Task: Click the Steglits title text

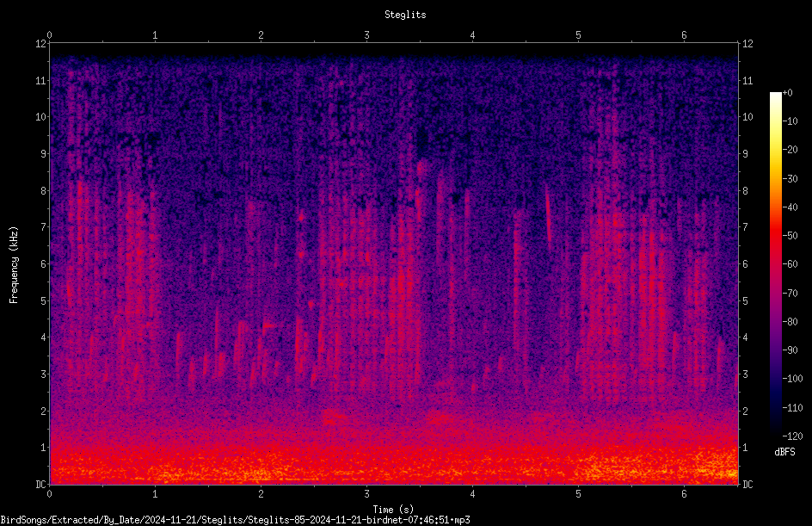Action: 405,15
